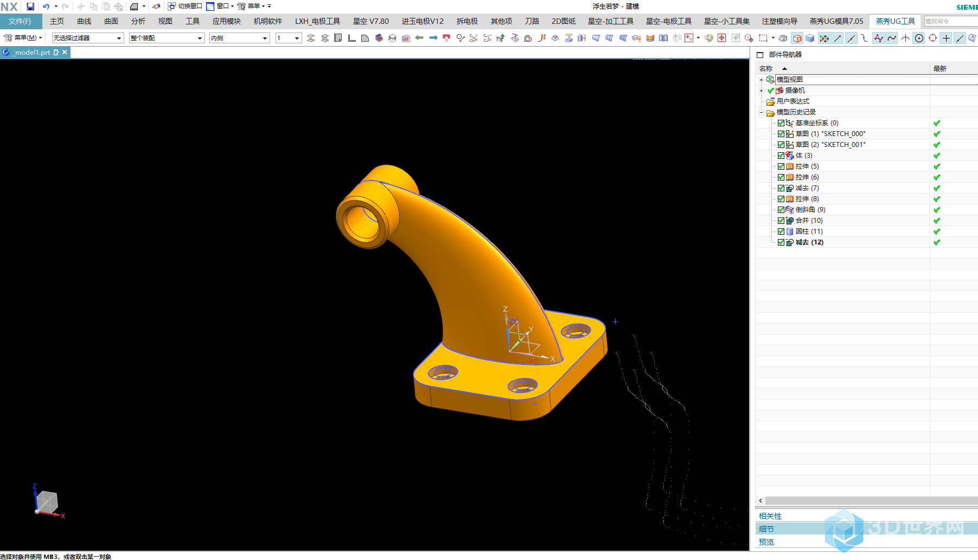The width and height of the screenshot is (978, 560).
Task: Uncheck the 草图 (1) SKETCH_000 checkbox
Action: click(781, 134)
